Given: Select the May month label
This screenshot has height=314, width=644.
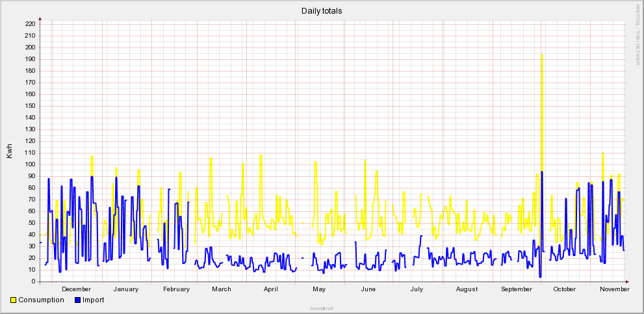Looking at the screenshot, I should [319, 289].
